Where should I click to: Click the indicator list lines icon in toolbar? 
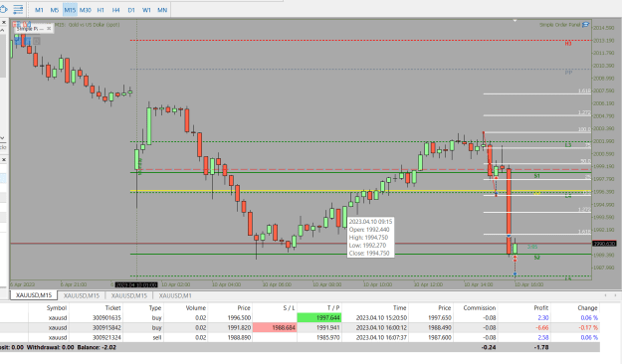[18, 9]
